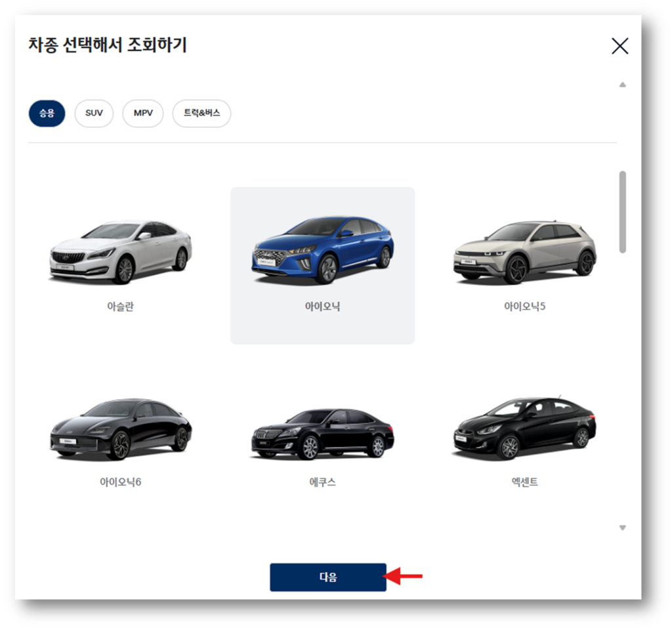
Task: Open the 트럭&버스 category
Action: (201, 114)
